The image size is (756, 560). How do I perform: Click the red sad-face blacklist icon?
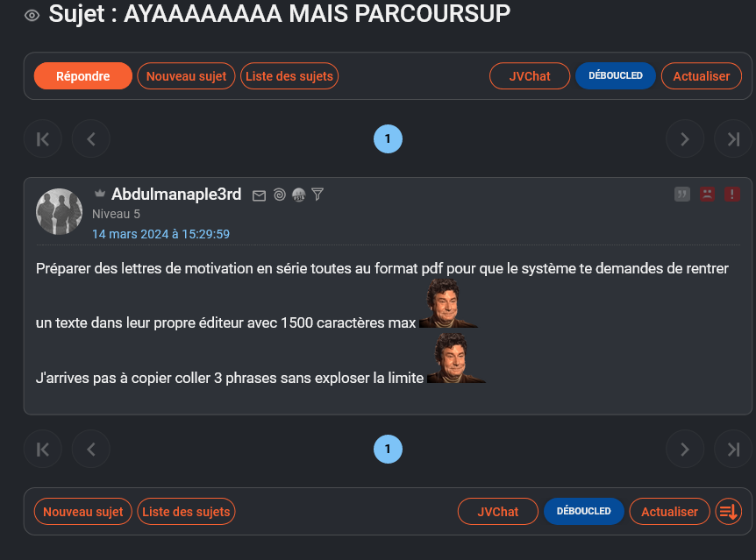(x=707, y=195)
